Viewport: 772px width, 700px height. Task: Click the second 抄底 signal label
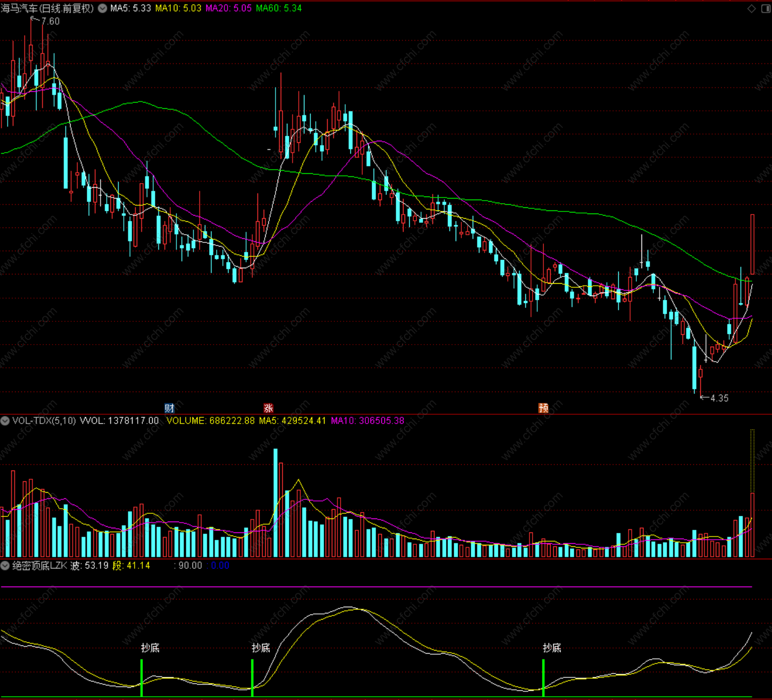coord(261,648)
